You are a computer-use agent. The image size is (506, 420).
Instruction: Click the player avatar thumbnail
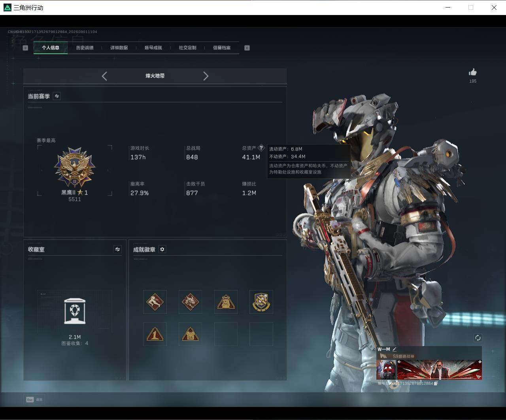click(x=386, y=369)
